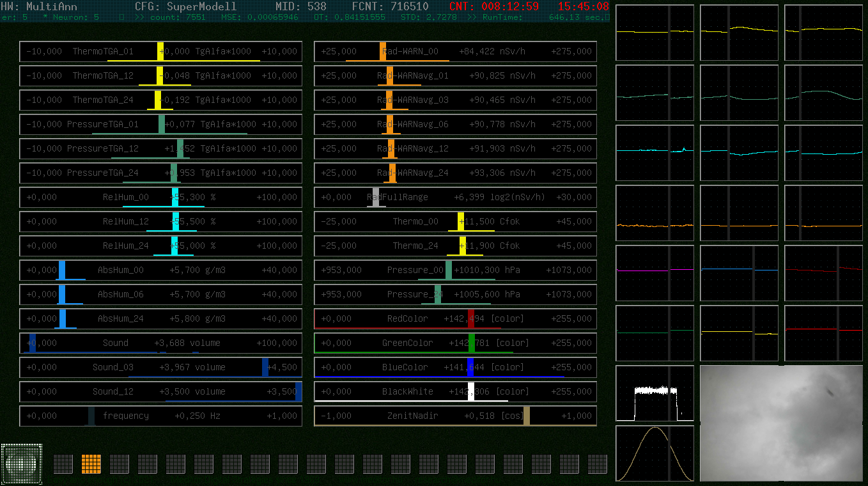Image resolution: width=868 pixels, height=486 pixels.
Task: Open the blue line trend chart
Action: click(740, 273)
